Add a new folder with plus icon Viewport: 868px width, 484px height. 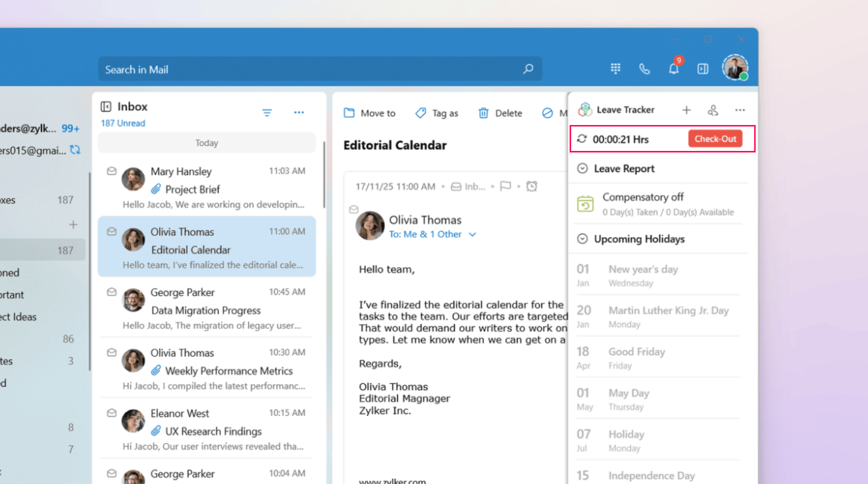73,225
